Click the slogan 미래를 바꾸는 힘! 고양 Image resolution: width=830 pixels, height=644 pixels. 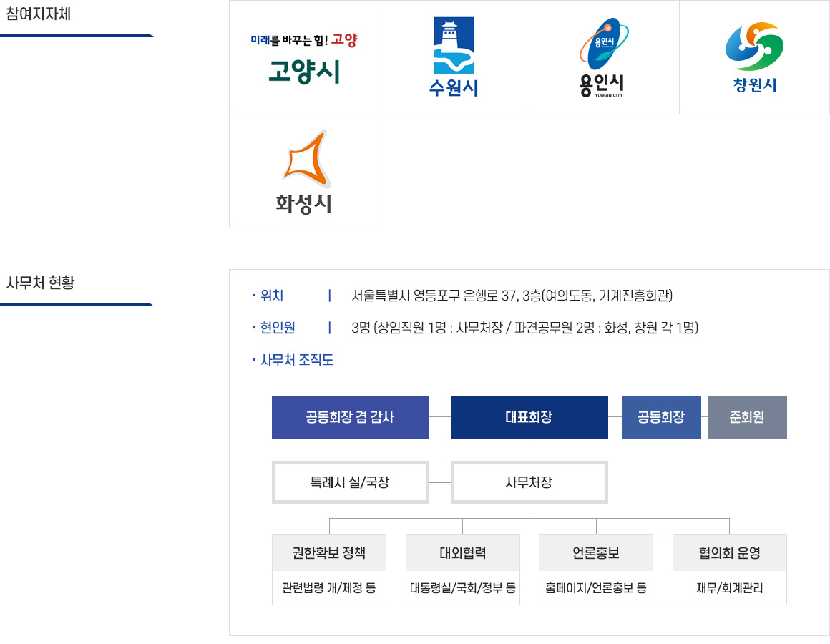pos(304,39)
